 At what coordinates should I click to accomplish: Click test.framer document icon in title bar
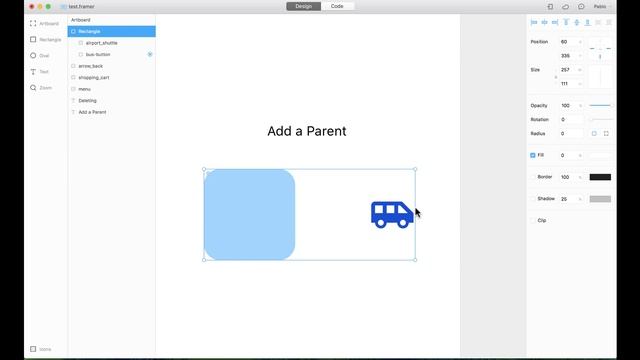point(63,7)
